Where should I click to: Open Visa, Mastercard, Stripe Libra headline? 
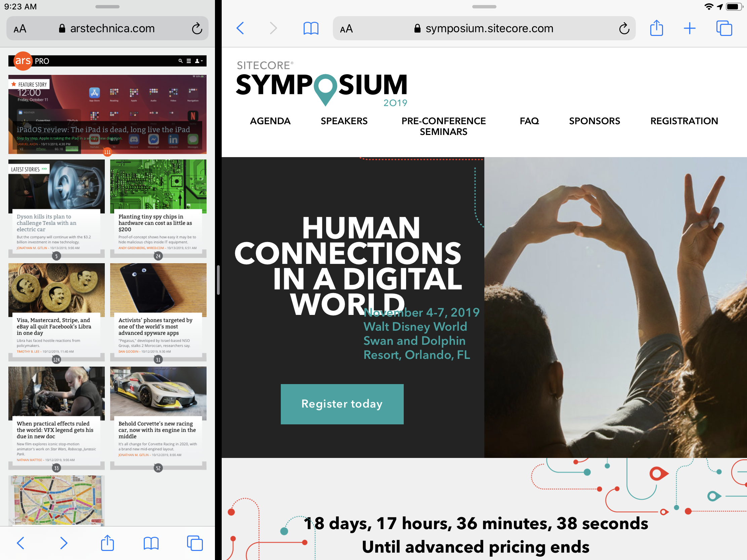coord(54,326)
